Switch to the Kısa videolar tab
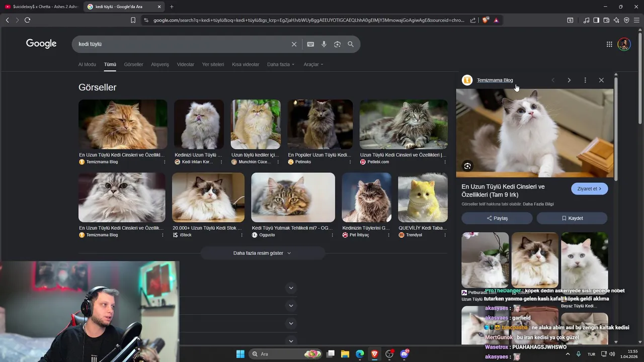The width and height of the screenshot is (644, 362). point(246,64)
